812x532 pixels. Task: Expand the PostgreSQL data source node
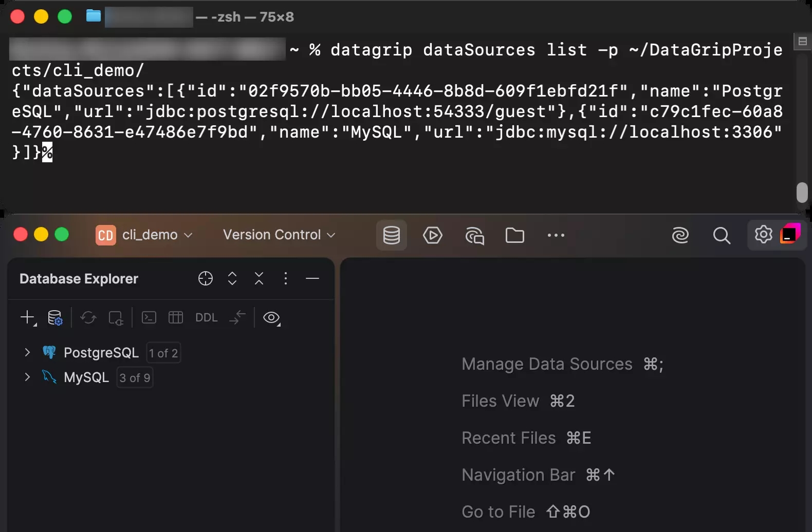tap(27, 352)
